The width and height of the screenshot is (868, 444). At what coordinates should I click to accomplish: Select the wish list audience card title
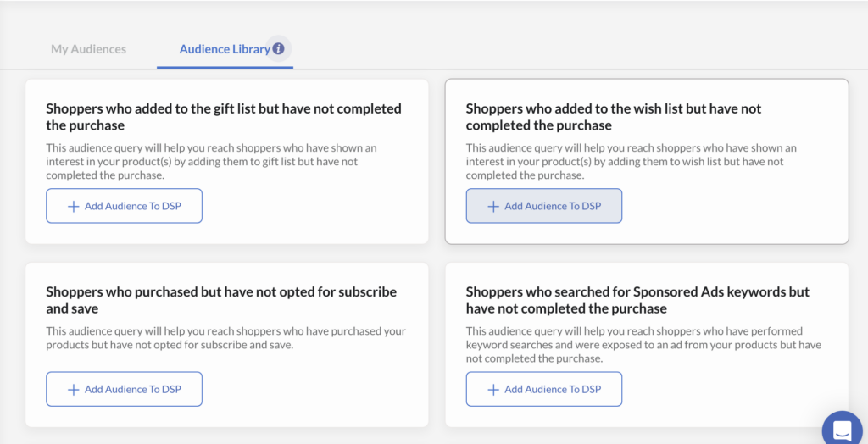click(x=614, y=117)
